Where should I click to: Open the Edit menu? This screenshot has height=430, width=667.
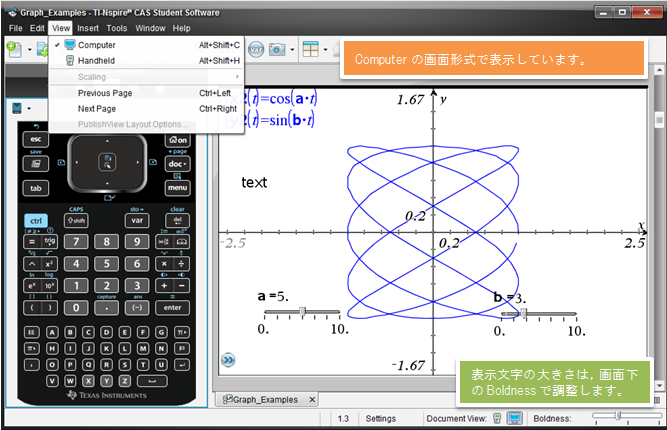pos(37,28)
